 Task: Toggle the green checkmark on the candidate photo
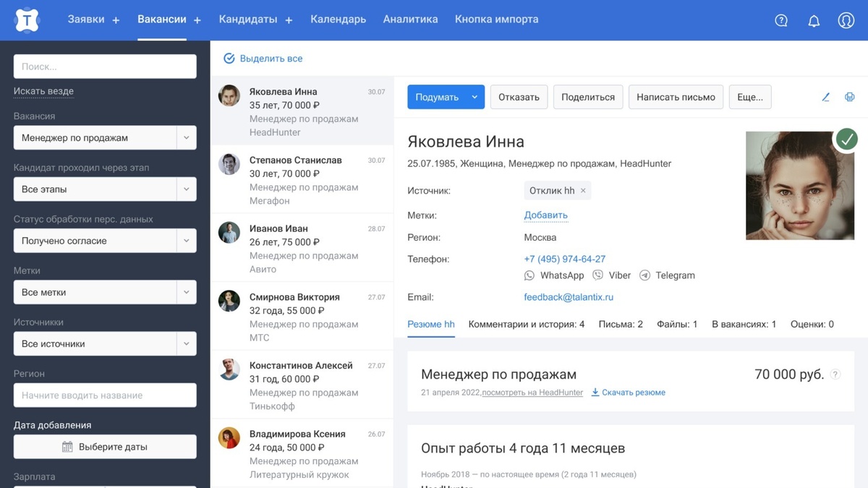coord(846,140)
